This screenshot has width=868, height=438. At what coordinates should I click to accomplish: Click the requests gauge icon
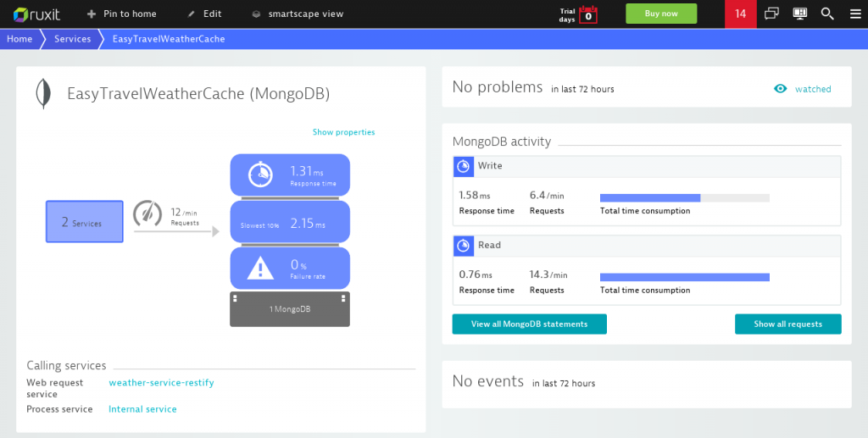pos(147,213)
